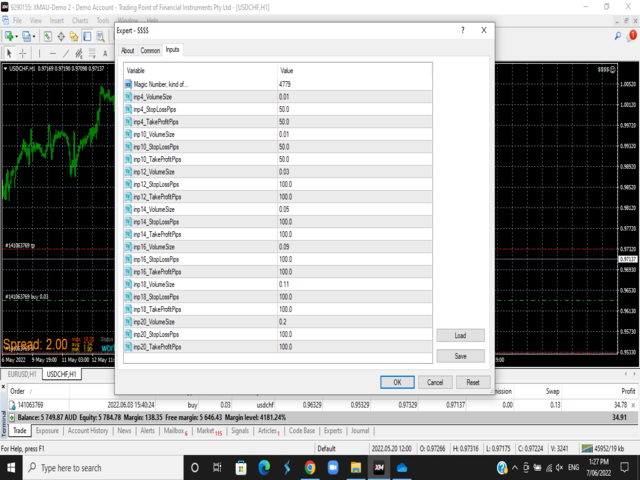The image size is (640, 480).
Task: Open the Account History terminal tab
Action: coord(88,431)
